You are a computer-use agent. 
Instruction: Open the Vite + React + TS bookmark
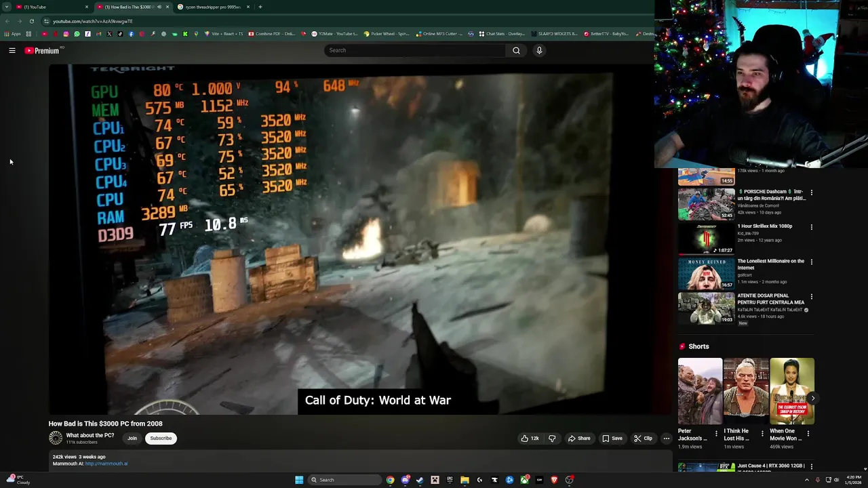click(x=224, y=34)
